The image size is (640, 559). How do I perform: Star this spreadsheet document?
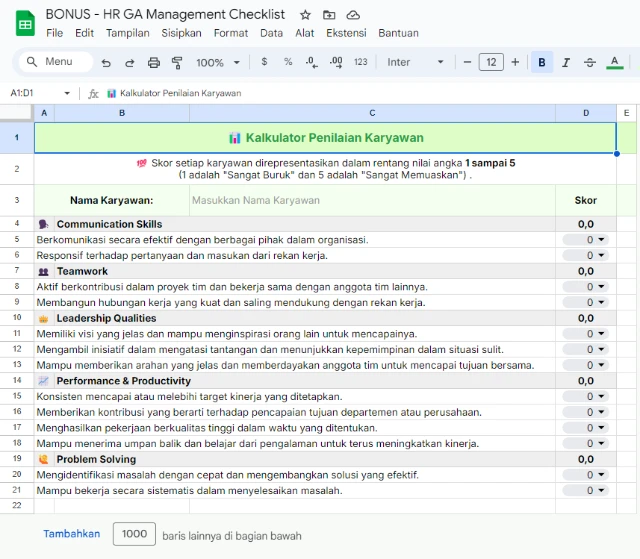pos(305,15)
